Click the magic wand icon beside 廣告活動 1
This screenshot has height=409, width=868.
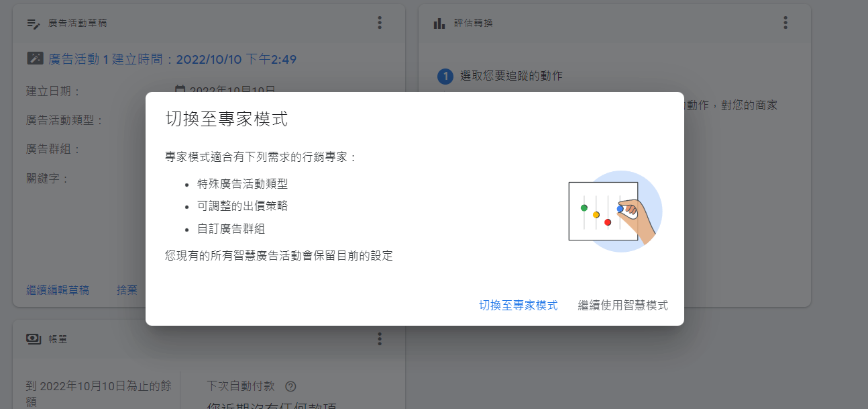click(35, 59)
